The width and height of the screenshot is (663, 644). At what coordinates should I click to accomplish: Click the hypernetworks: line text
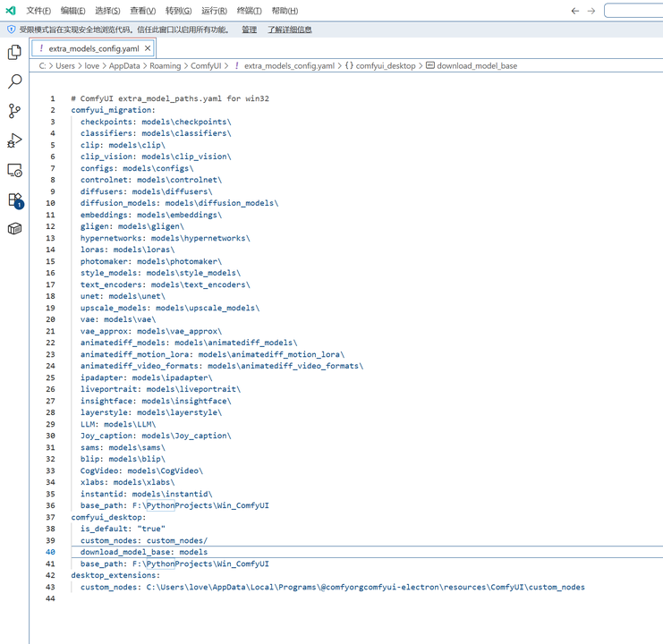click(x=166, y=238)
